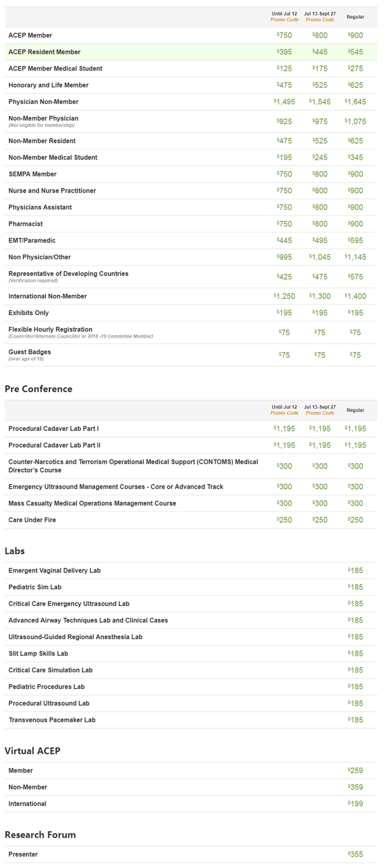This screenshot has height=868, width=386.
Task: Open Promo Code link under Until Jul 12 in the top registration table
Action: [284, 20]
